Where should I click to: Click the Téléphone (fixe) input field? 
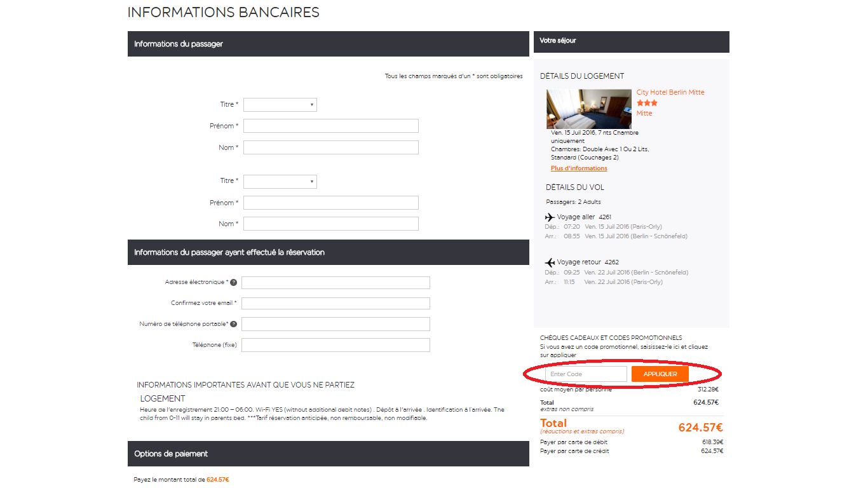[x=336, y=344]
